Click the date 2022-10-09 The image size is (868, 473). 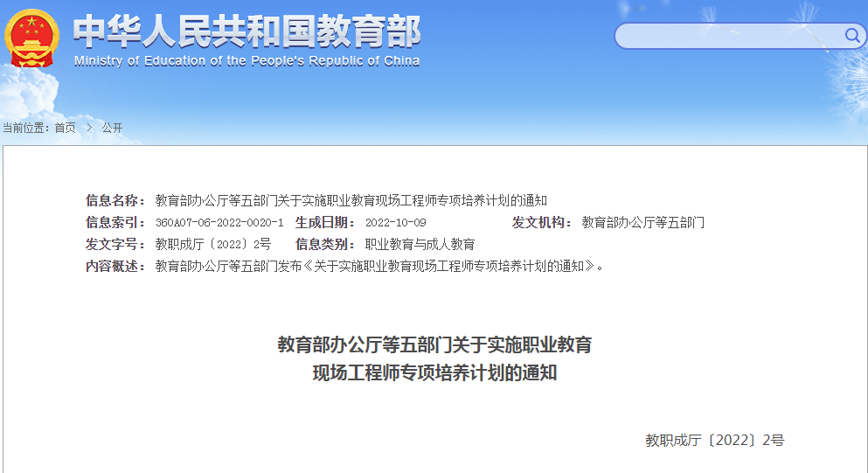click(395, 223)
